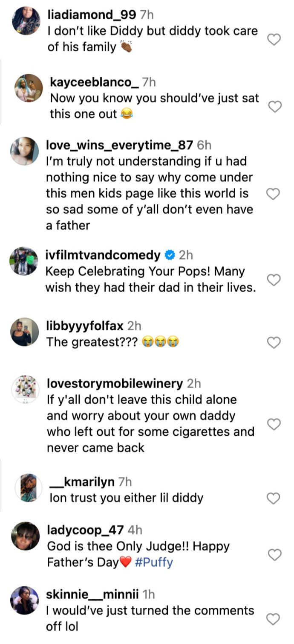Image resolution: width=294 pixels, height=644 pixels.
Task: Like love_wins_everytime_87's comment
Action: (273, 193)
